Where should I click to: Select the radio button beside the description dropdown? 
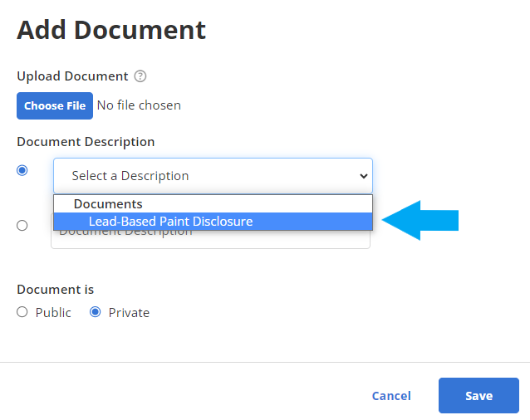(22, 170)
